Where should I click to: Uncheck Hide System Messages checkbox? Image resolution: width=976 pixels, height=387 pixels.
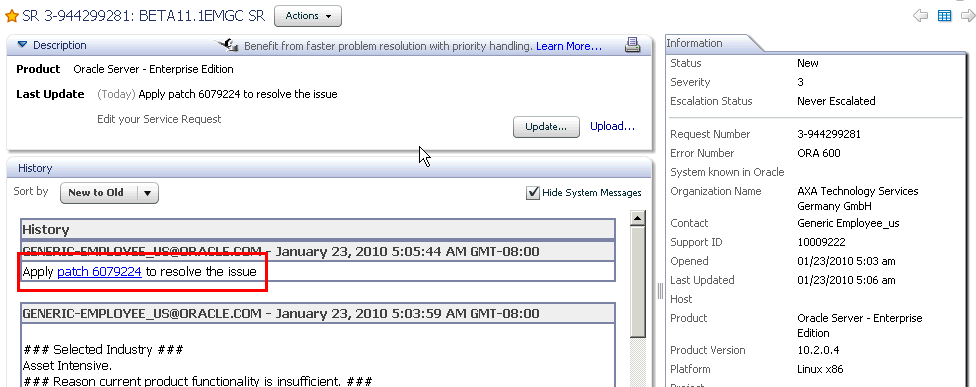pos(533,193)
